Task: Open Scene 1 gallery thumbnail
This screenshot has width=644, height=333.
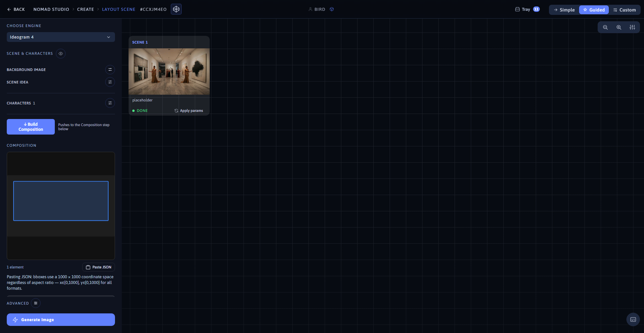Action: click(x=169, y=72)
